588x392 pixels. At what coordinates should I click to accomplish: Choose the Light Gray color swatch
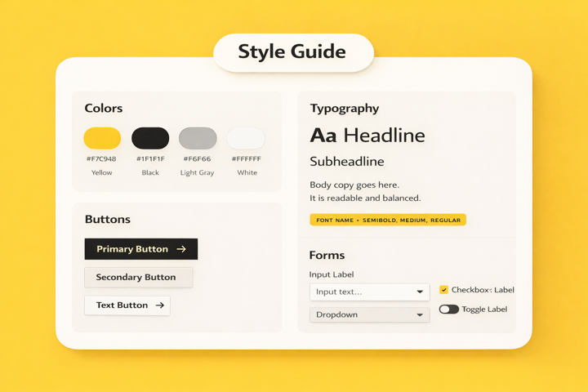(x=198, y=138)
